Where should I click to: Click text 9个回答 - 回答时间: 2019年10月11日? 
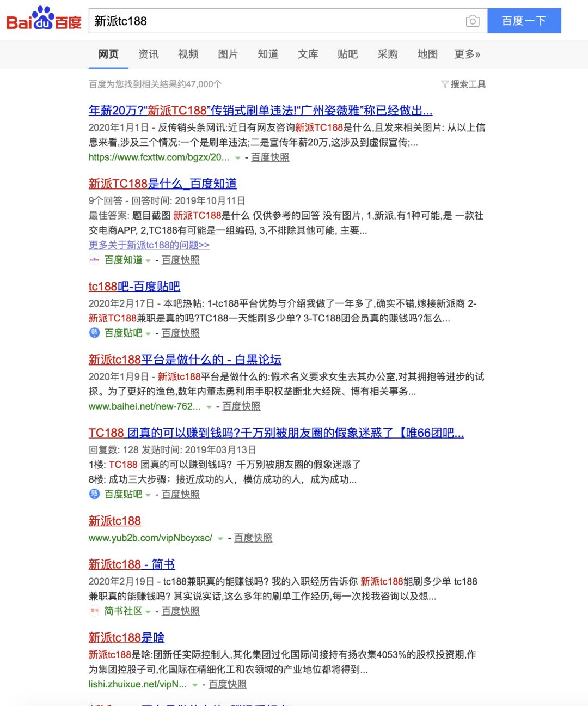tap(167, 201)
